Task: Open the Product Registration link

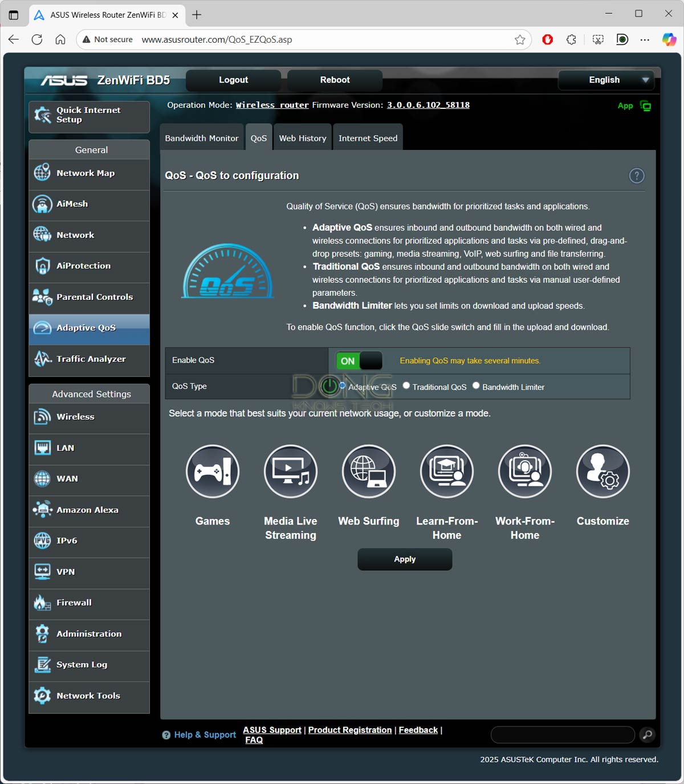Action: (x=350, y=730)
